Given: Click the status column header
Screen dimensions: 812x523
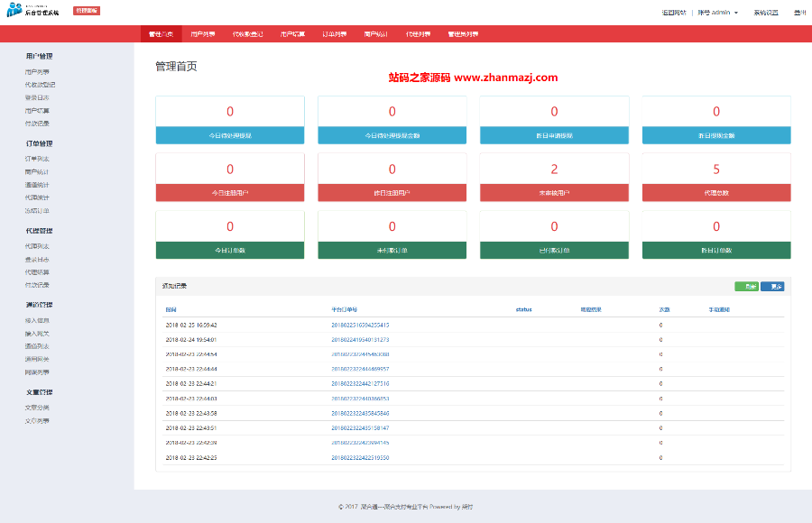Looking at the screenshot, I should (523, 307).
